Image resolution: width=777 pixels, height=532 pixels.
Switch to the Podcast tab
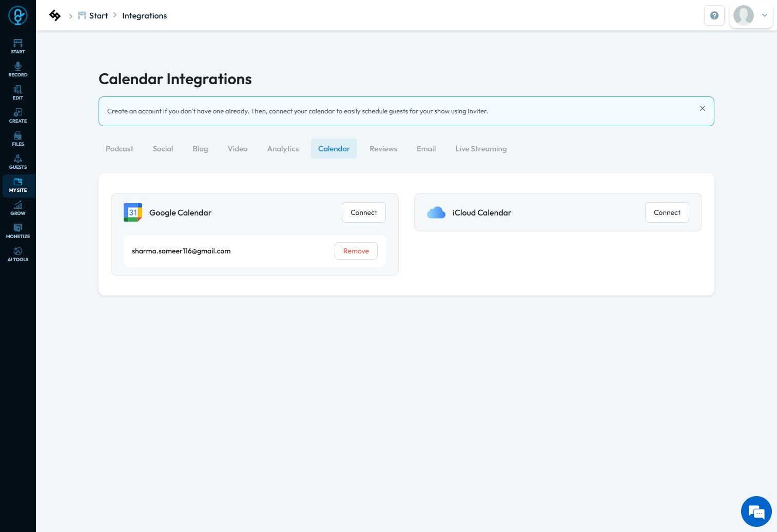pyautogui.click(x=120, y=149)
